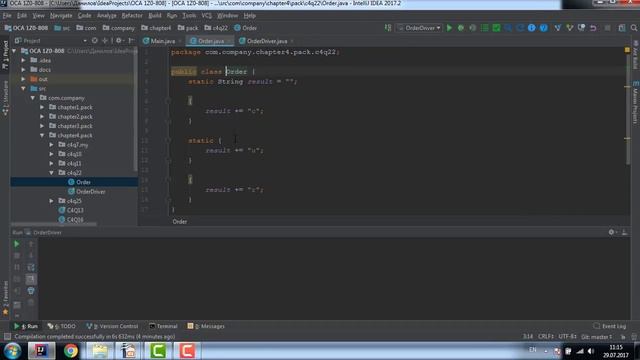The height and width of the screenshot is (360, 640).
Task: Click c4q22 breadcrumb in navigation bar
Action: point(216,28)
